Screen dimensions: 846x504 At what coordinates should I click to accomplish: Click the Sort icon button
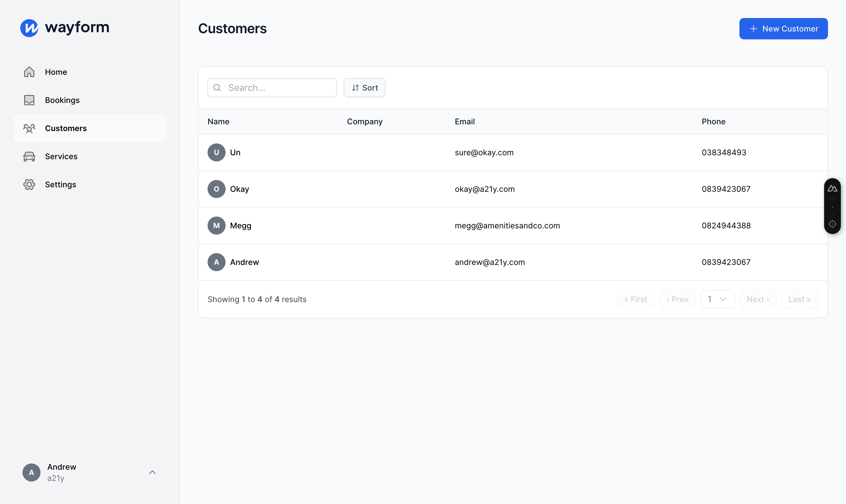click(364, 87)
